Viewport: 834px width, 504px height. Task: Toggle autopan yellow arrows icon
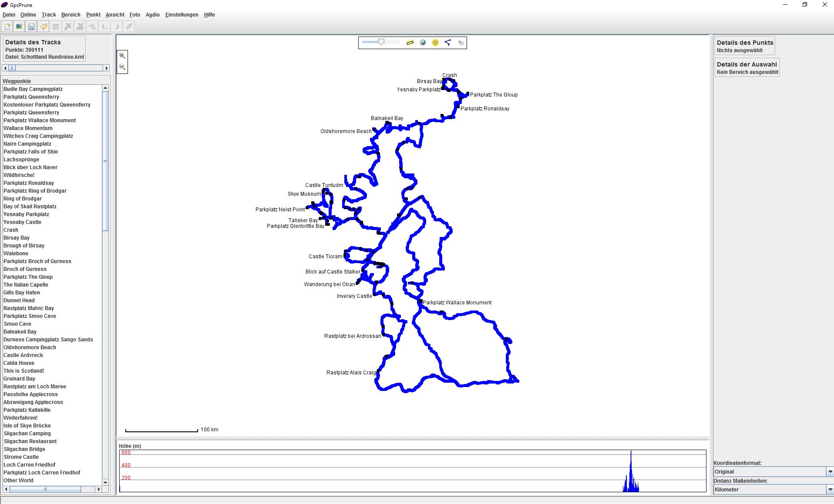point(435,43)
